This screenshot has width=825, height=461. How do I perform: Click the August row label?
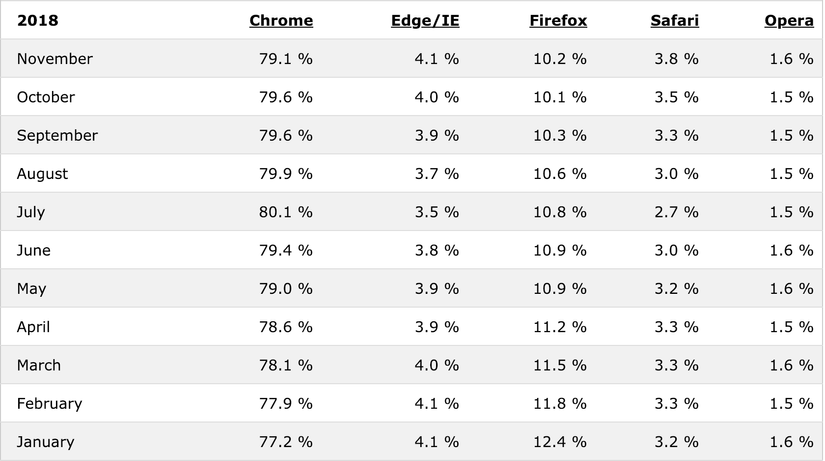pyautogui.click(x=43, y=174)
